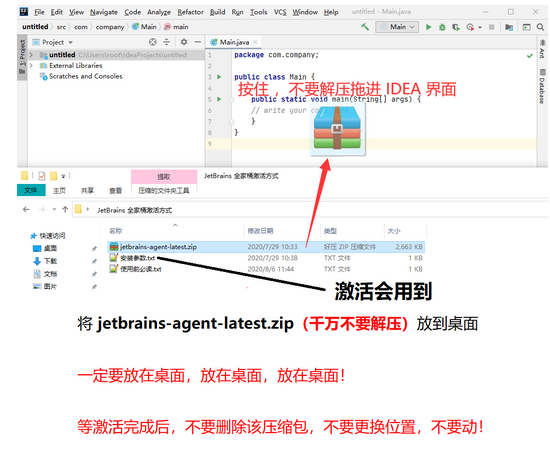The height and width of the screenshot is (449, 550).
Task: Open the Analyze menu
Action: click(x=159, y=12)
